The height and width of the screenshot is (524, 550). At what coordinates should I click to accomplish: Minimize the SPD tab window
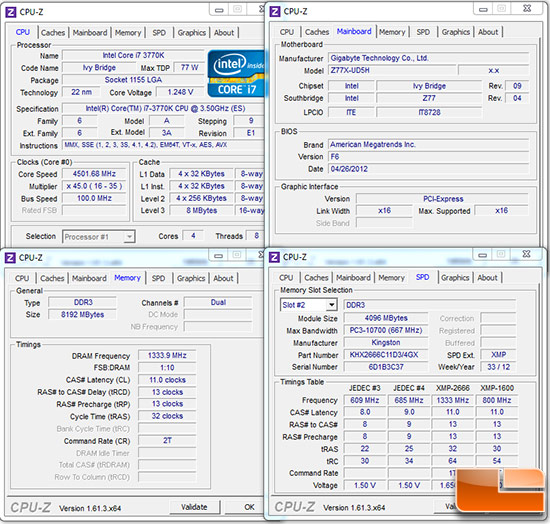[x=482, y=255]
